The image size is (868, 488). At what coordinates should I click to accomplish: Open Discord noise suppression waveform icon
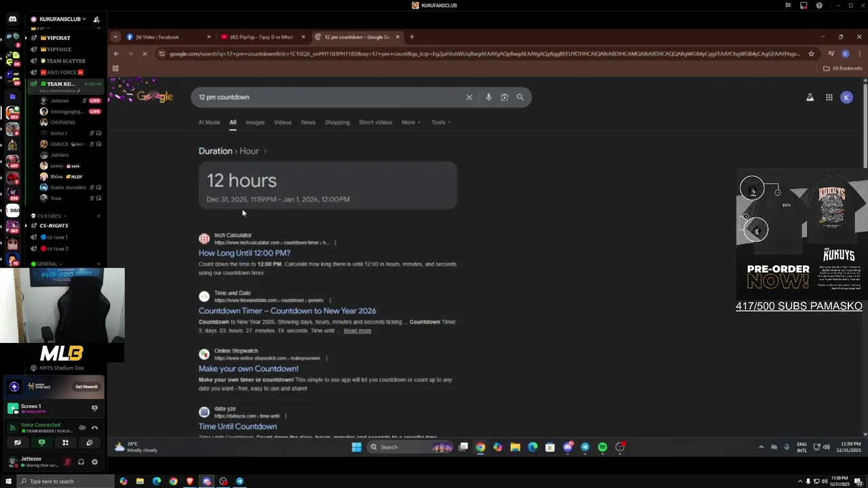click(82, 428)
